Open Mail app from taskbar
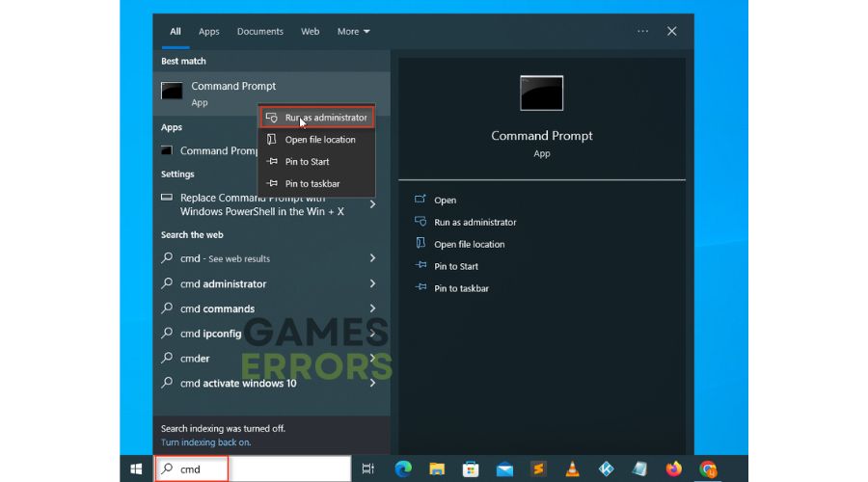The width and height of the screenshot is (868, 482). pos(504,469)
